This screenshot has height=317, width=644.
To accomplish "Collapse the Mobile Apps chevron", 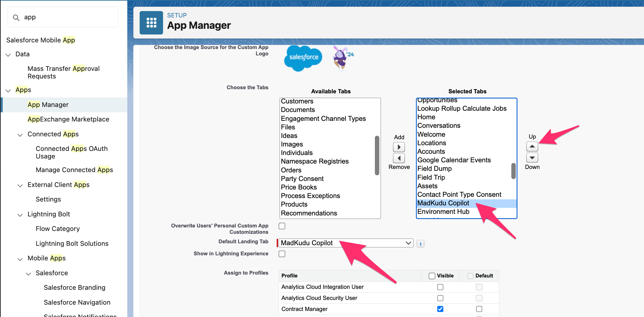I will [20, 259].
